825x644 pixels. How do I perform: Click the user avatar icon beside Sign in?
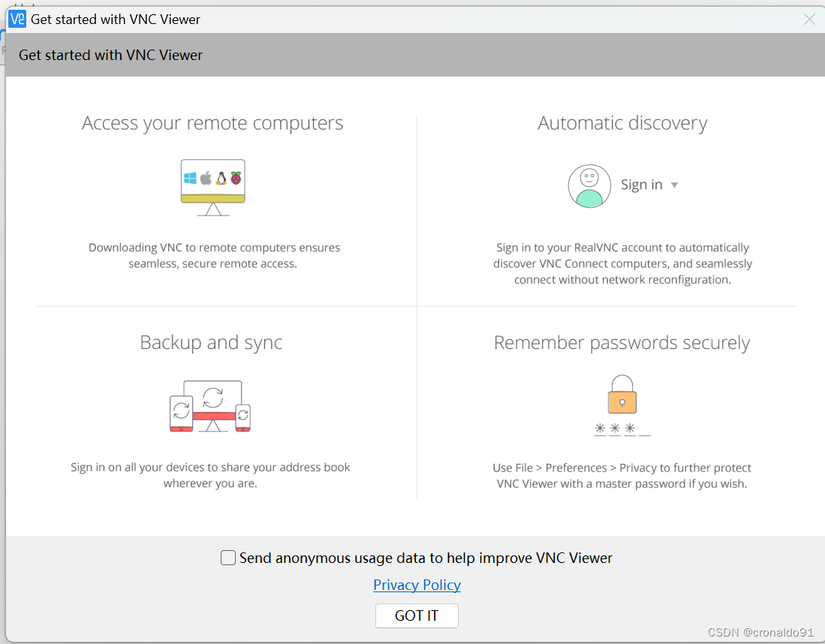tap(589, 185)
